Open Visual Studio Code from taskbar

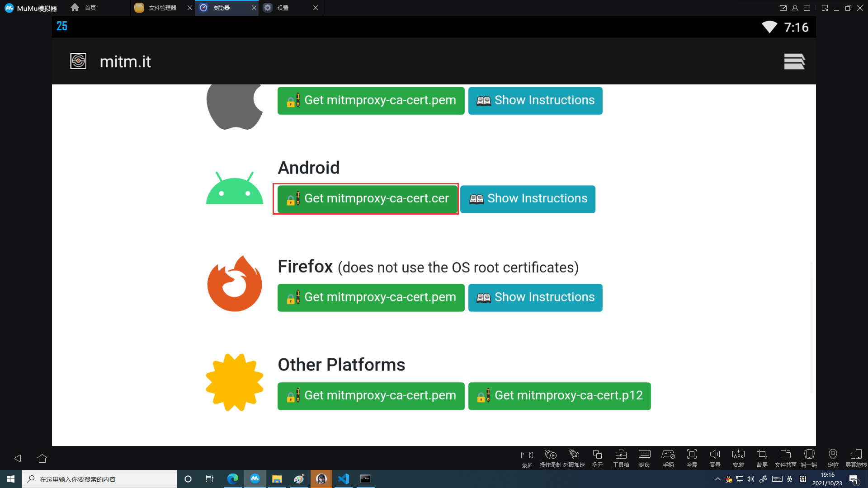coord(344,479)
